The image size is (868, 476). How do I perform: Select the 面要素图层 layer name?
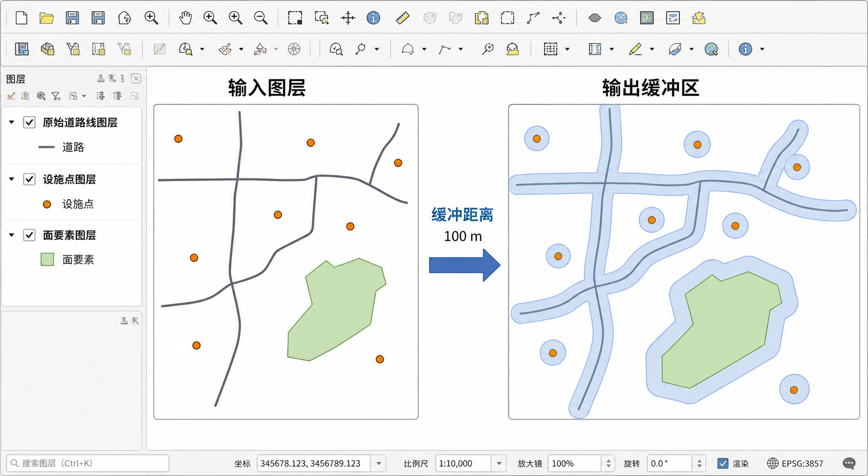click(69, 235)
